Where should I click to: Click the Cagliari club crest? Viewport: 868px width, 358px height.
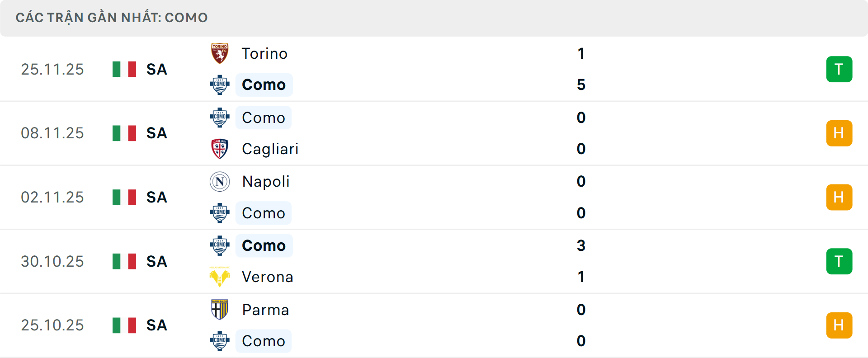[220, 149]
